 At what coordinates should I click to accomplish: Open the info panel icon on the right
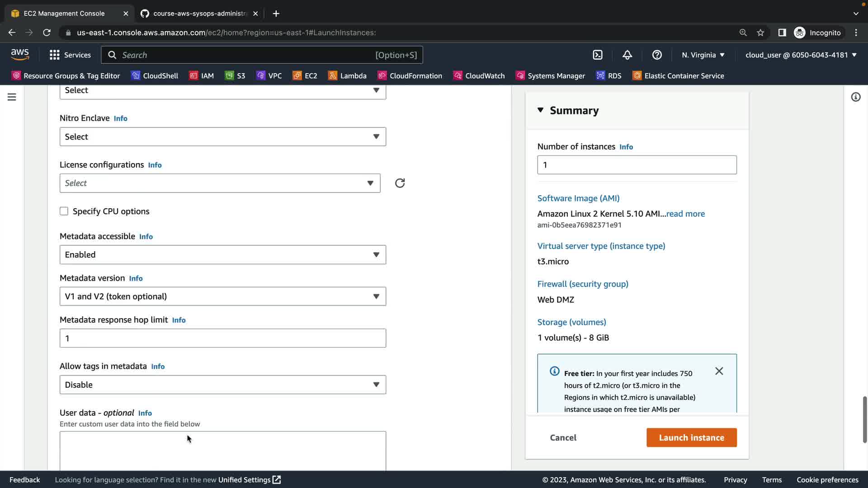pyautogui.click(x=855, y=97)
